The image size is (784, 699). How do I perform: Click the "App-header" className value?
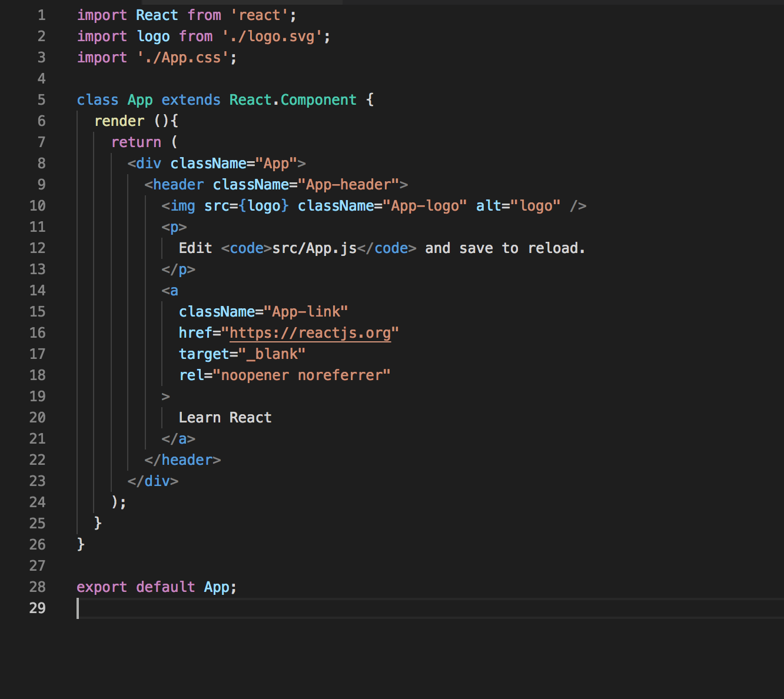pyautogui.click(x=348, y=185)
